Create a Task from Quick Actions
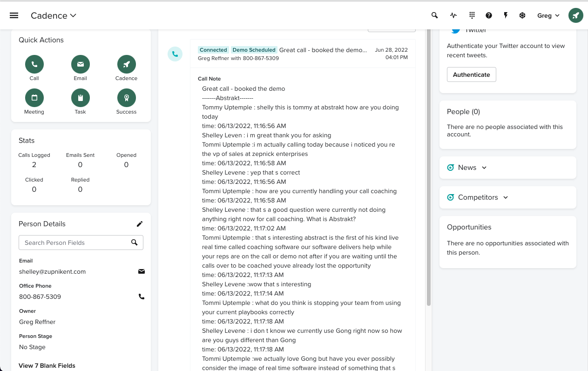588x371 pixels. click(x=81, y=98)
